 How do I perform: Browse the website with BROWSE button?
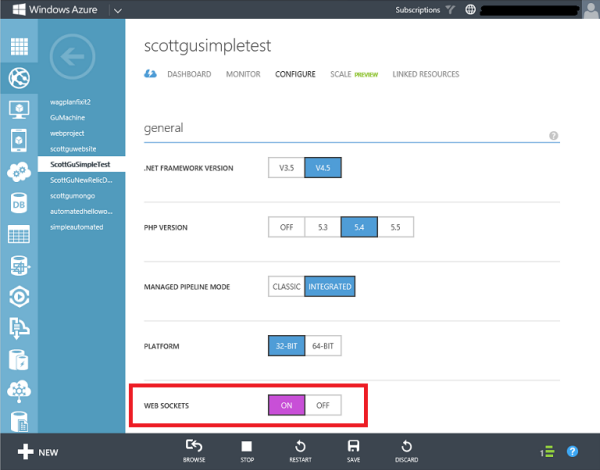[x=194, y=451]
